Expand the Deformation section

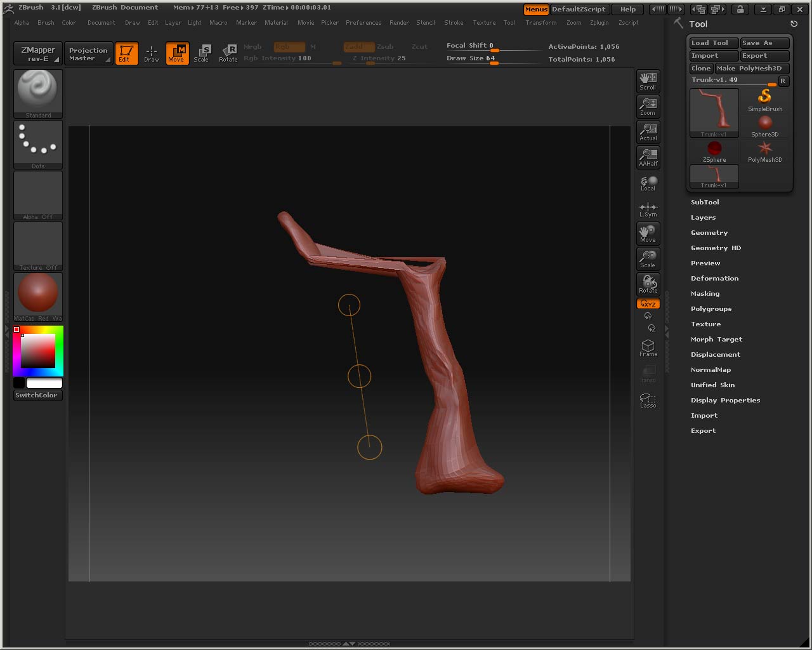click(x=714, y=279)
